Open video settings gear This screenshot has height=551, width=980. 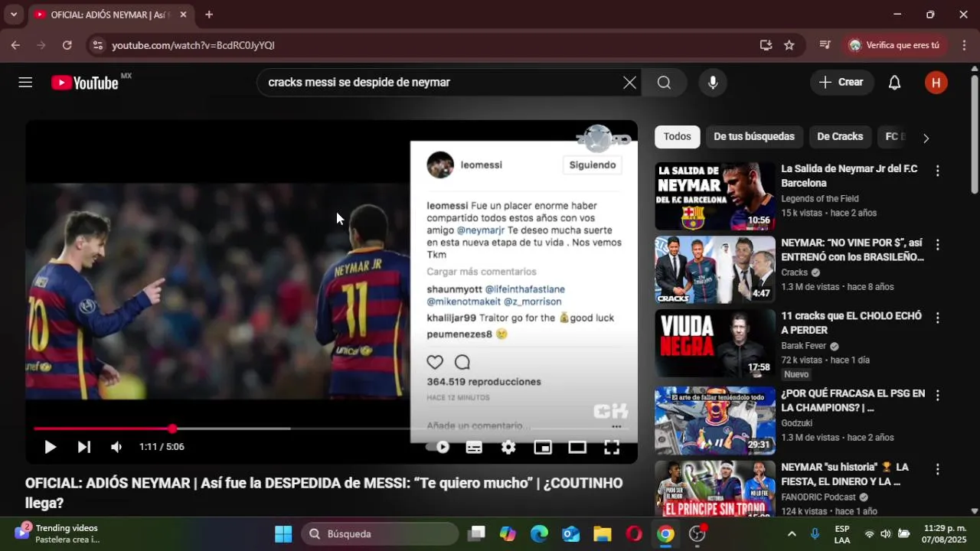pos(508,447)
